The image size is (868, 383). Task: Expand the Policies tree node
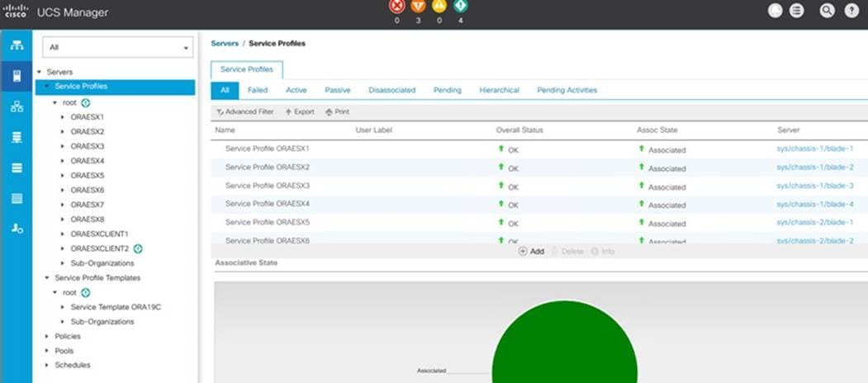pyautogui.click(x=47, y=336)
